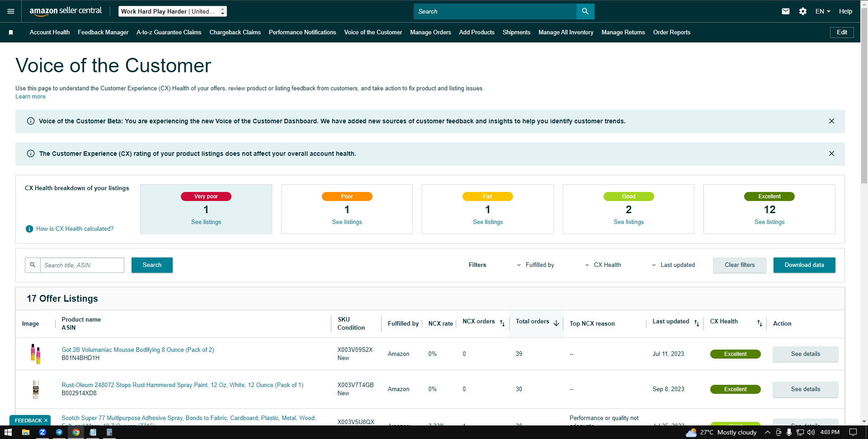Open the Got 2B Volumaniac Mousse product link
The width and height of the screenshot is (868, 439).
(x=138, y=350)
